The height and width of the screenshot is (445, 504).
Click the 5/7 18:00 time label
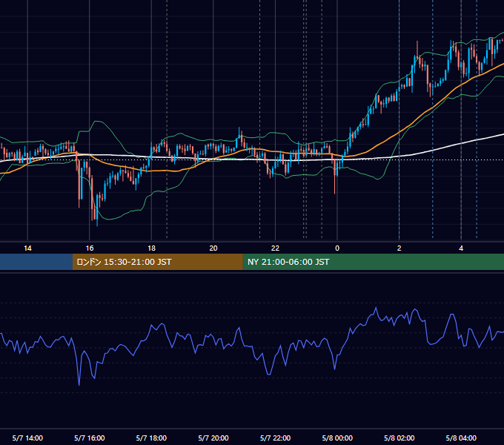pos(151,438)
